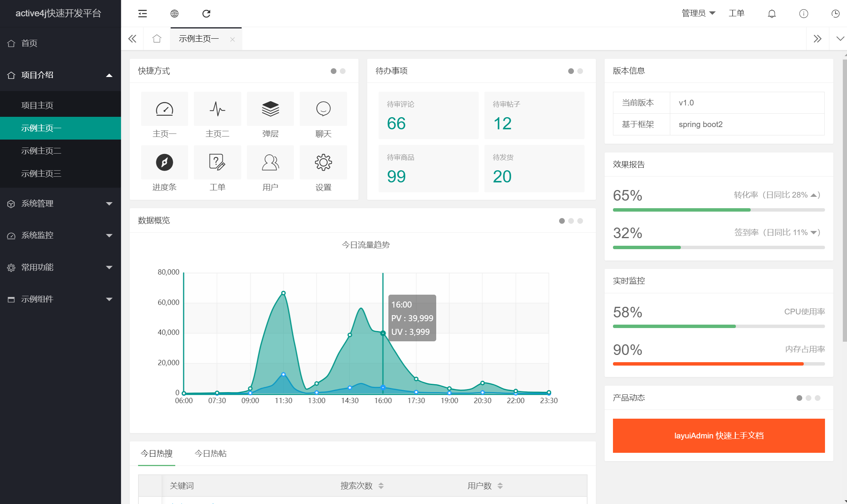Show second slide of 快捷方式 carousel
Viewport: 847px width, 504px height.
(343, 71)
